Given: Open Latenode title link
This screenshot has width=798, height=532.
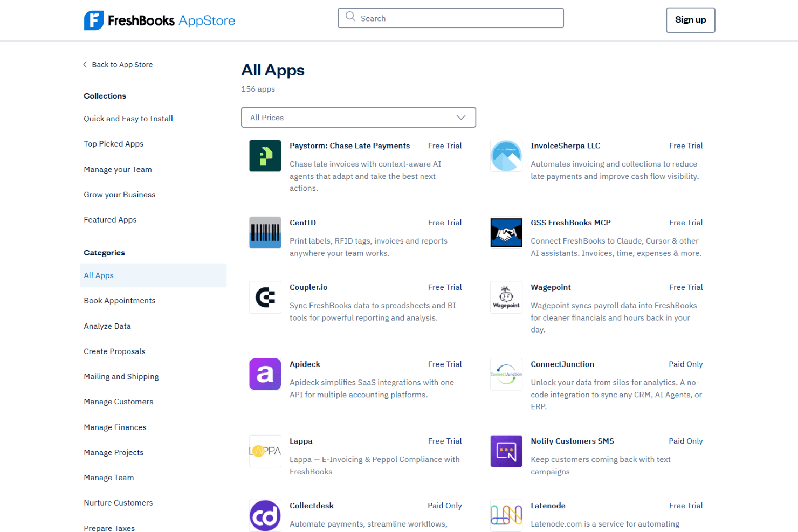Looking at the screenshot, I should [x=548, y=506].
